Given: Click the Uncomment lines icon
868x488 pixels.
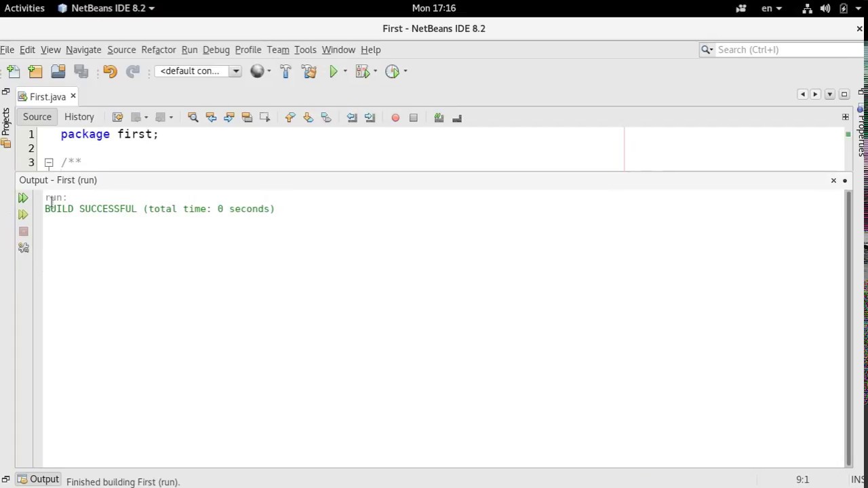Looking at the screenshot, I should [x=457, y=118].
